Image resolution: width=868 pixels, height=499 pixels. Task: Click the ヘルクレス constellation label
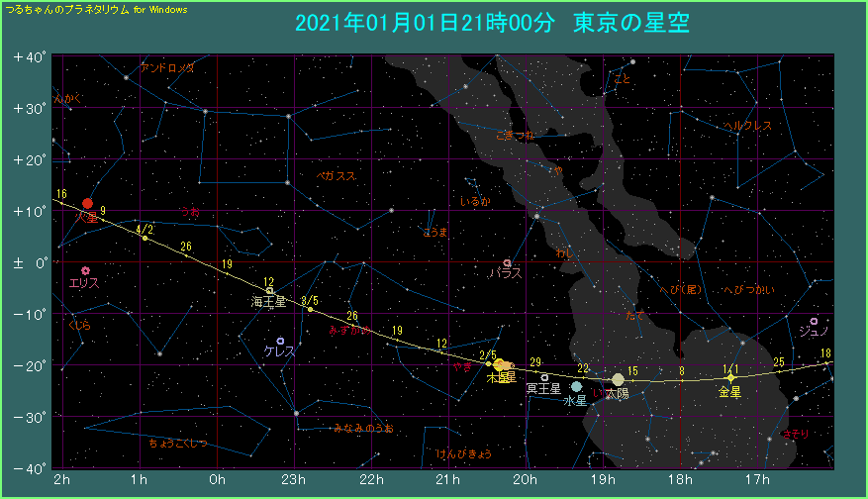[x=747, y=127]
